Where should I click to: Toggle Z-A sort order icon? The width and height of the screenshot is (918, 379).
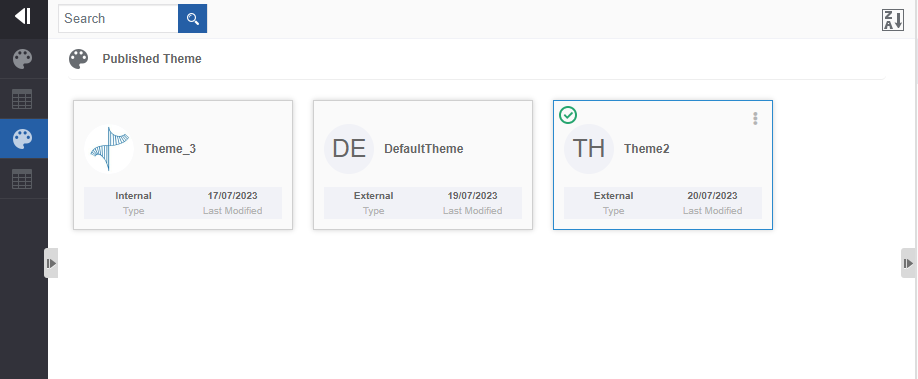893,20
